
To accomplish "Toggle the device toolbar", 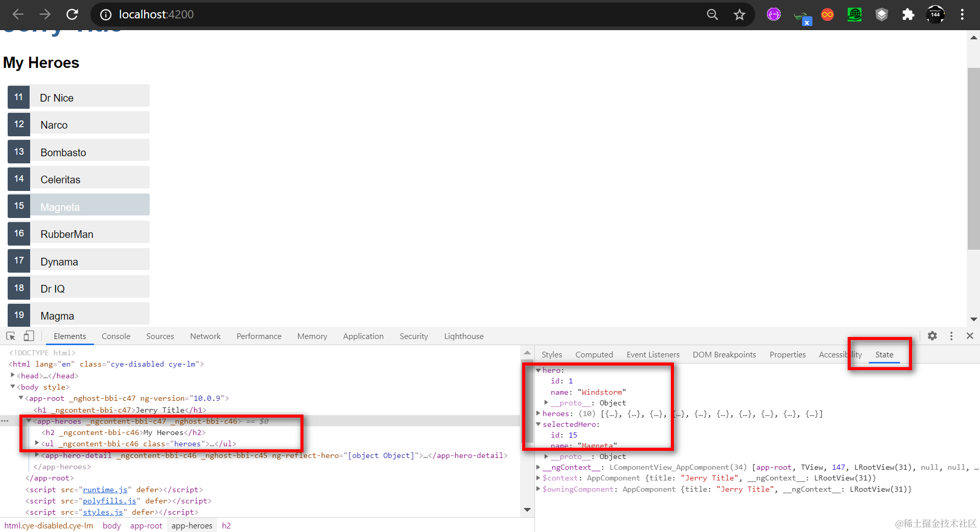I will (x=29, y=336).
